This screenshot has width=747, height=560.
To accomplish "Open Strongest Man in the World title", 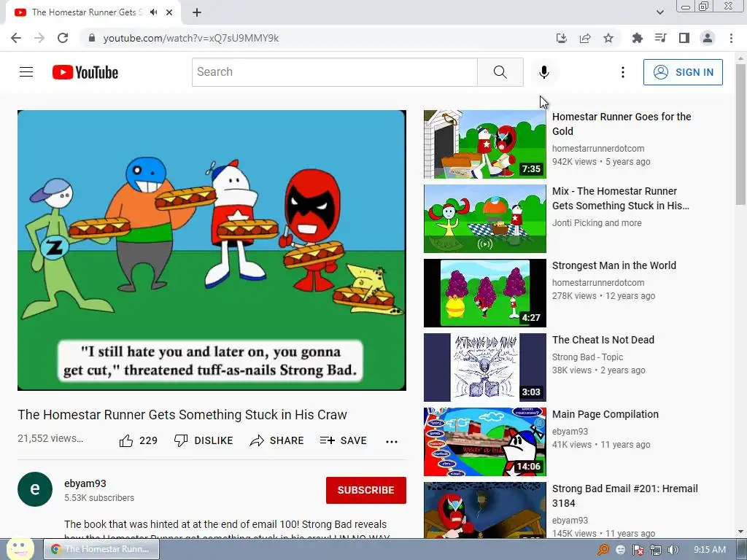I will [614, 265].
